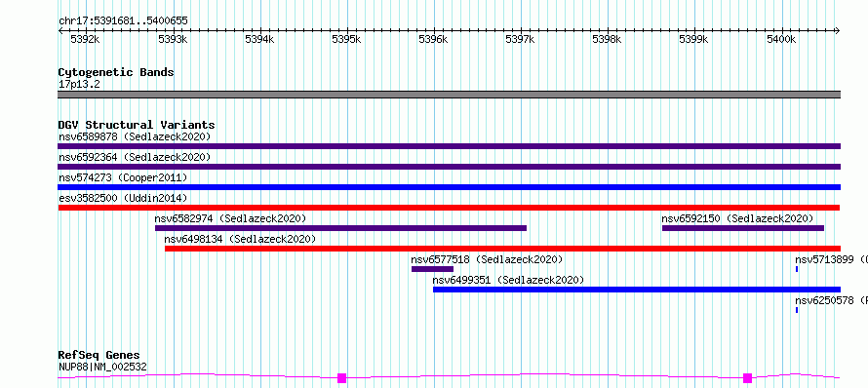Click the nsv6582974 (Sedlazeck2020) label
This screenshot has height=388, width=868.
tap(230, 218)
